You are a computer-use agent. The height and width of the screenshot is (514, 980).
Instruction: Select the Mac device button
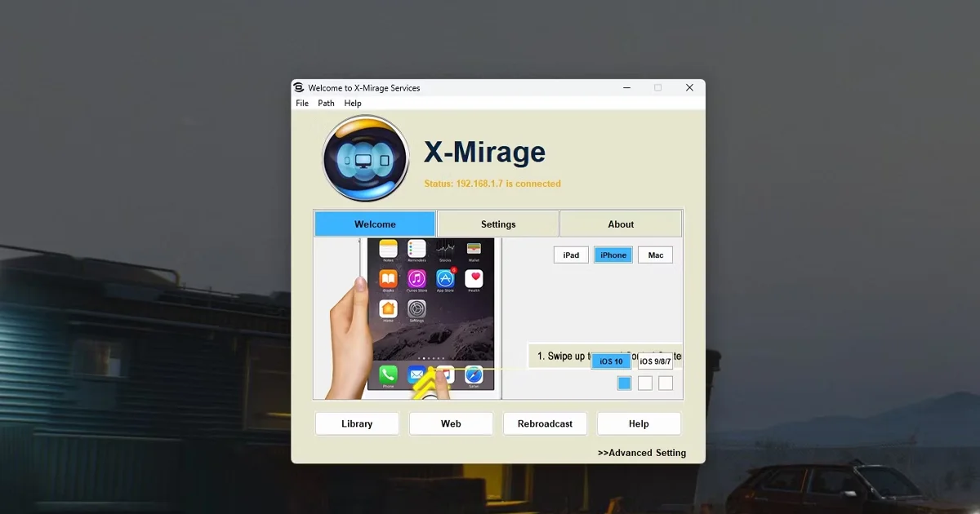click(655, 255)
